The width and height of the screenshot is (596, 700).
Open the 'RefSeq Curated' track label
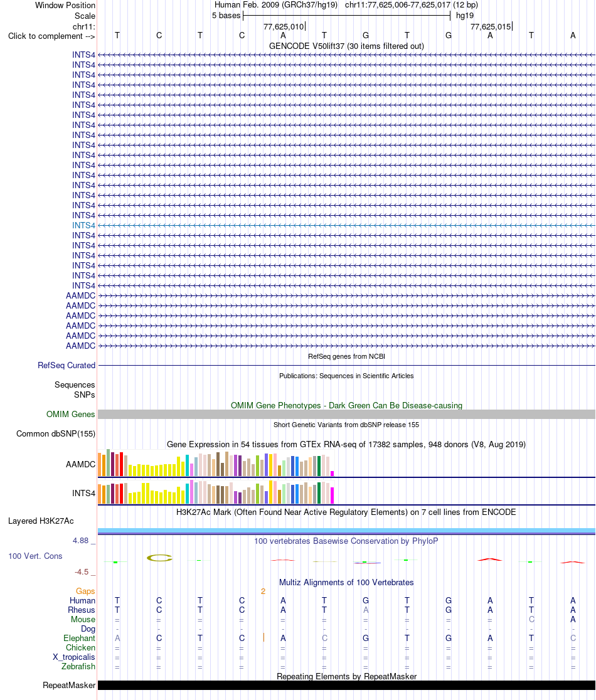coord(67,365)
